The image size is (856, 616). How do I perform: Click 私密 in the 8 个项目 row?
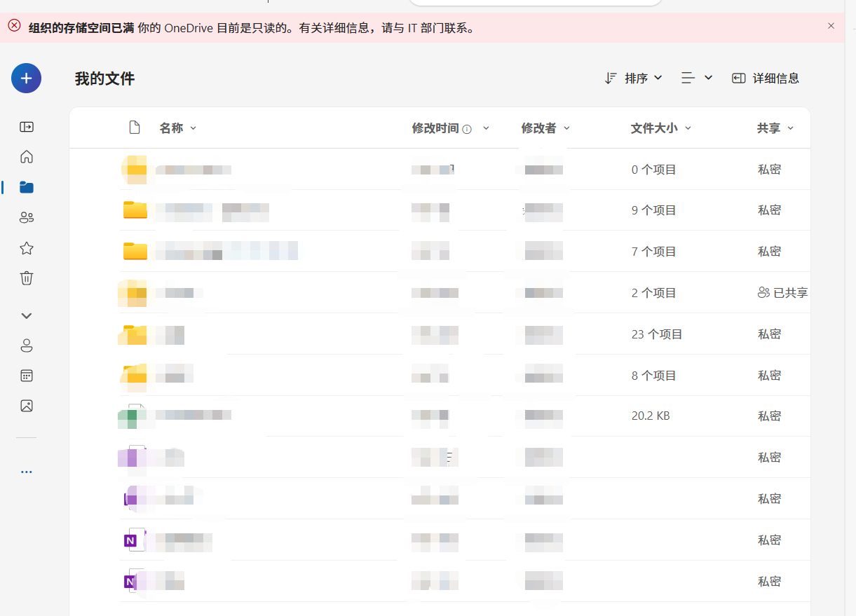coord(769,376)
